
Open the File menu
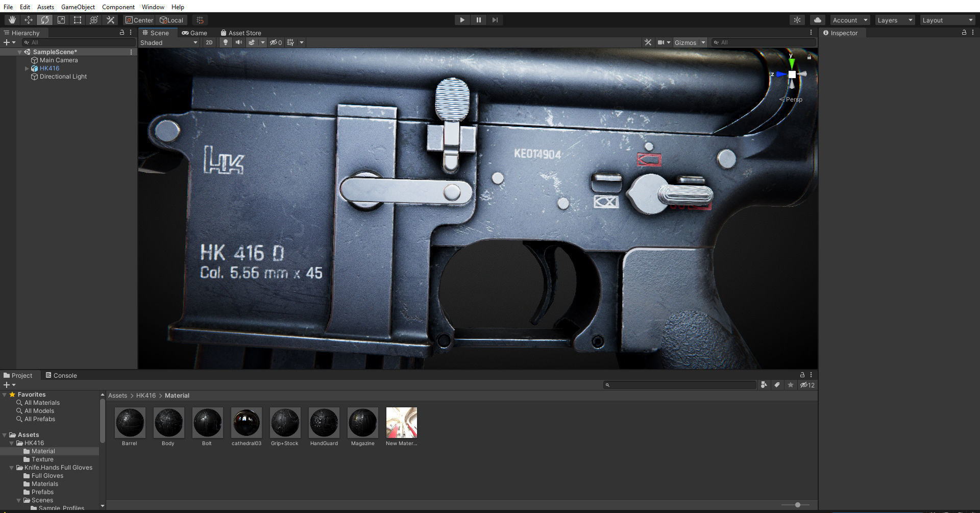coord(8,7)
